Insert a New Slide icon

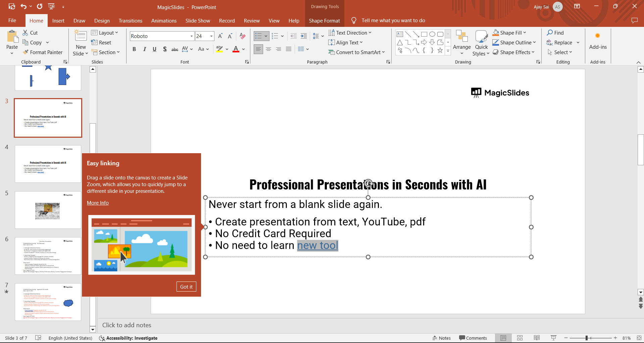coord(81,36)
